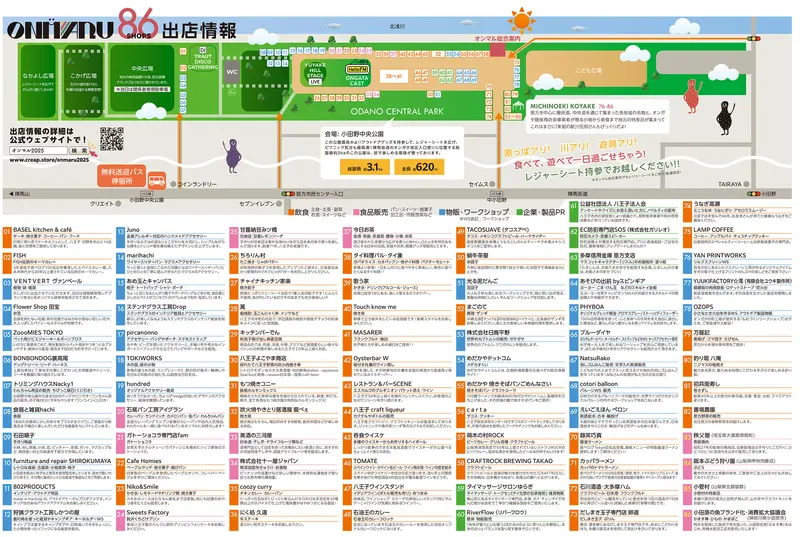Click the Touch know me entry
This screenshot has height=537, width=800.
tap(397, 315)
